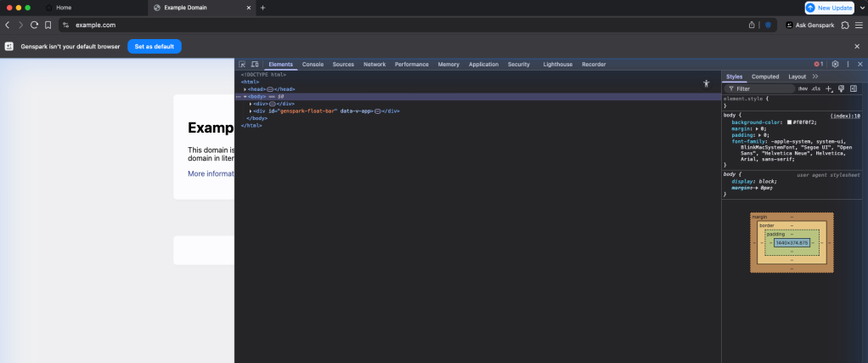Image resolution: width=868 pixels, height=363 pixels.
Task: Open the Application tab
Action: 484,65
